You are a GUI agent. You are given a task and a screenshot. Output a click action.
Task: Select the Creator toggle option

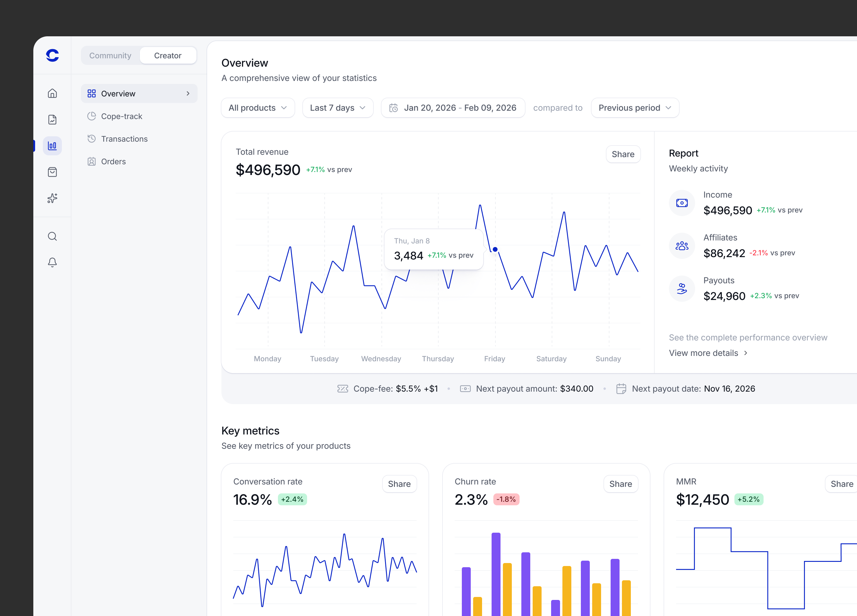tap(168, 56)
